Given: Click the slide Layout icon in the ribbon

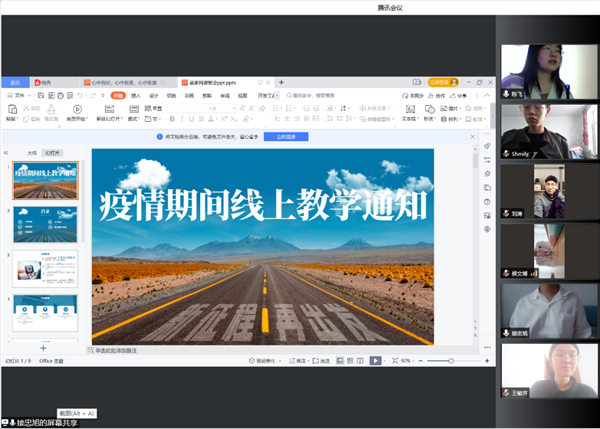Looking at the screenshot, I should pos(134,109).
